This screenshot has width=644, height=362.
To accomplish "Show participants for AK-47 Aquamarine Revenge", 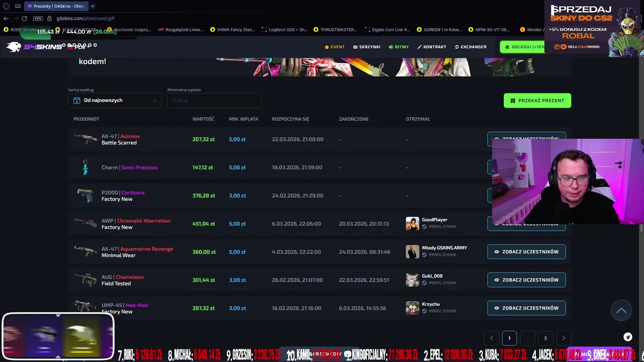I will point(526,252).
